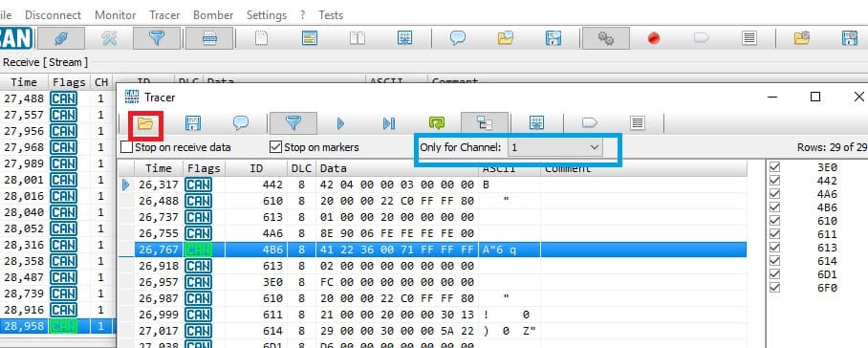Open the Tracer menu
This screenshot has width=868, height=348.
164,15
